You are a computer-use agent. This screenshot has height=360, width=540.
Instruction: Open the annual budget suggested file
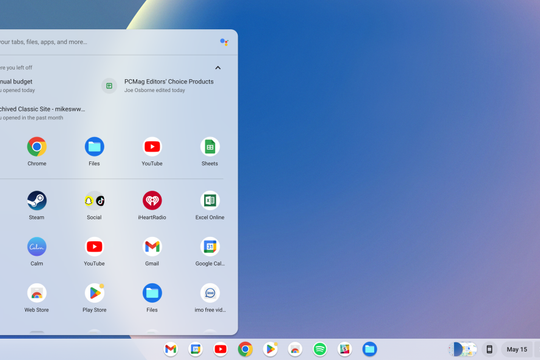click(18, 85)
